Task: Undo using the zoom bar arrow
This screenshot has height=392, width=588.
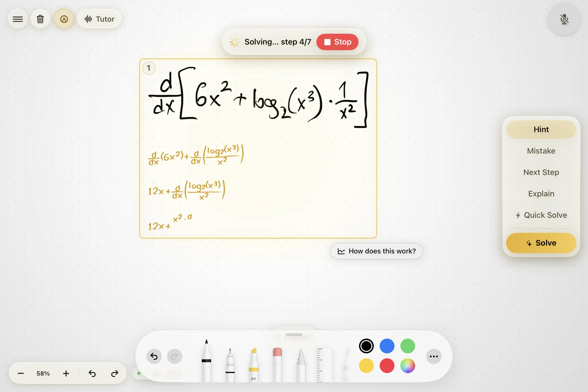Action: pyautogui.click(x=92, y=373)
